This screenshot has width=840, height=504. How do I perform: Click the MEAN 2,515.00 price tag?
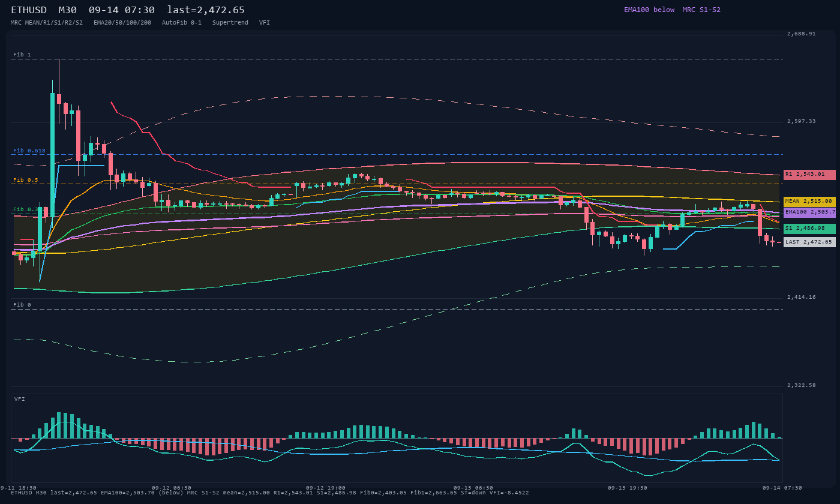(x=809, y=202)
